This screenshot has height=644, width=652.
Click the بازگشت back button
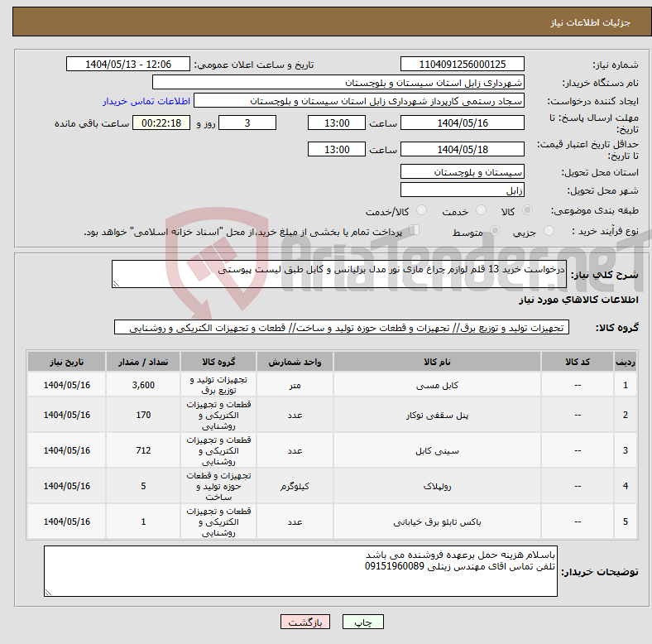pyautogui.click(x=305, y=622)
